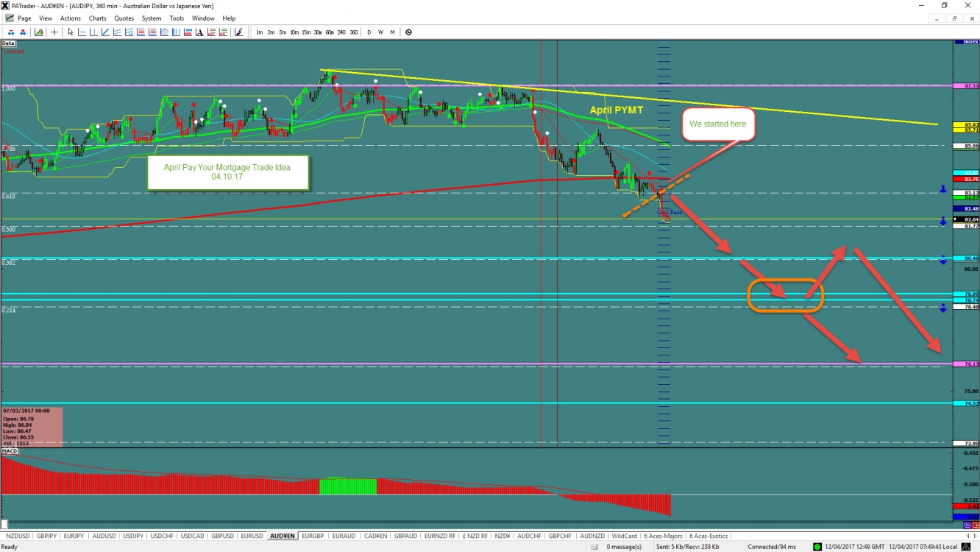Open the Page menu
Image resolution: width=980 pixels, height=552 pixels.
(x=24, y=18)
